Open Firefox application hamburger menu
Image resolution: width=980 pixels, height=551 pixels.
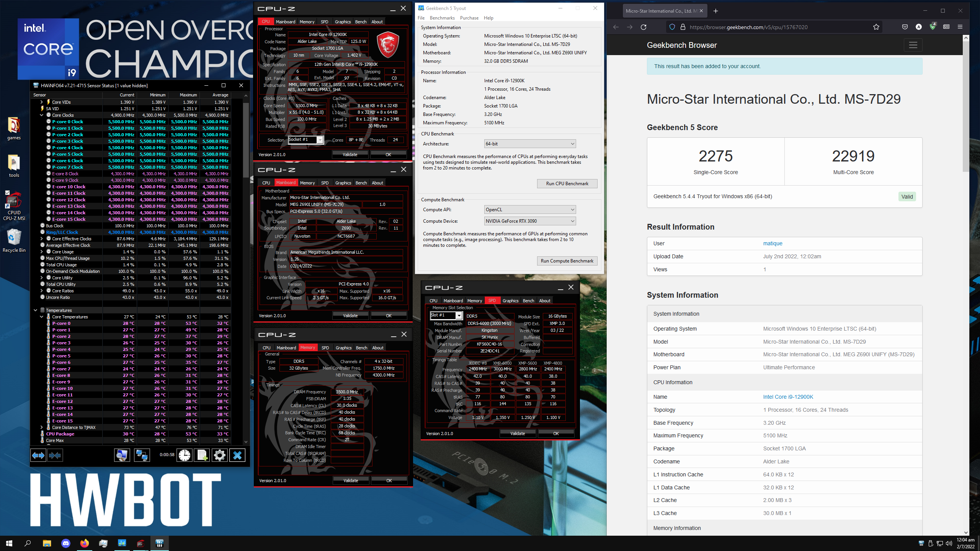pyautogui.click(x=960, y=27)
